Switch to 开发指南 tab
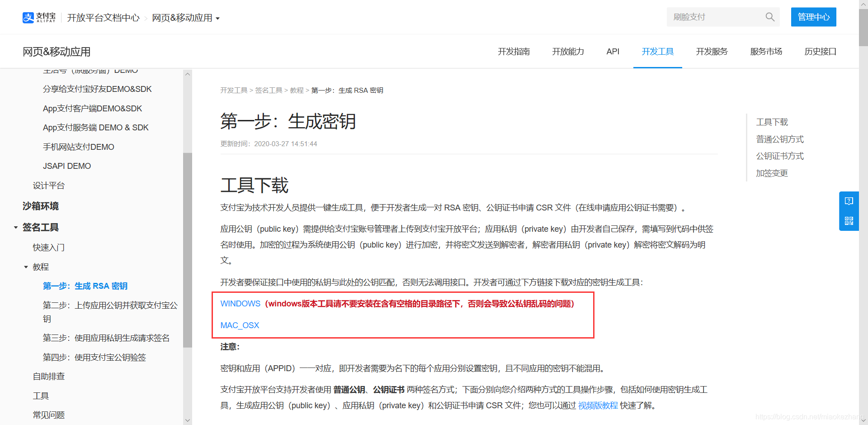The image size is (868, 425). pos(514,52)
